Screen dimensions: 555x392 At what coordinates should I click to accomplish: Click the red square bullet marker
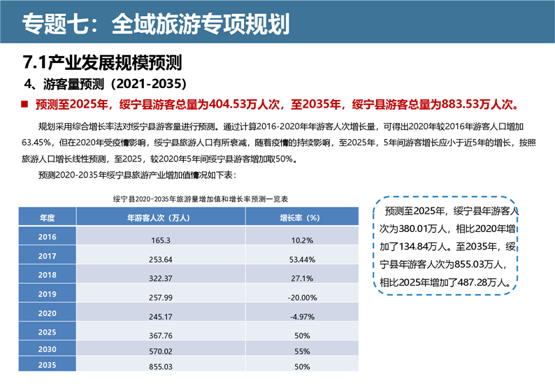pyautogui.click(x=24, y=104)
